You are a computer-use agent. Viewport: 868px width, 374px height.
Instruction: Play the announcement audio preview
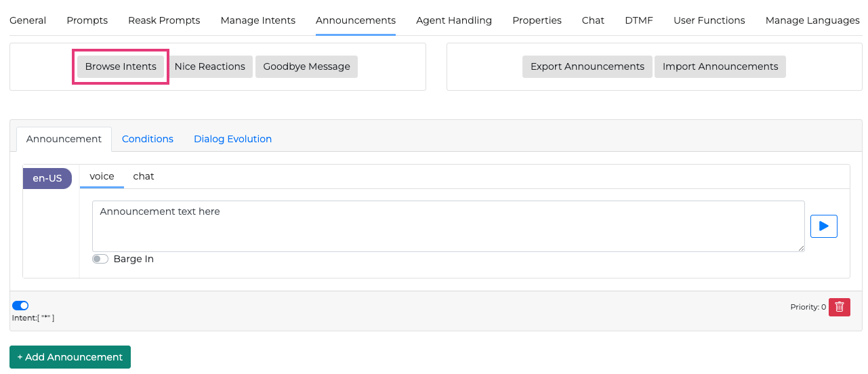(x=823, y=226)
